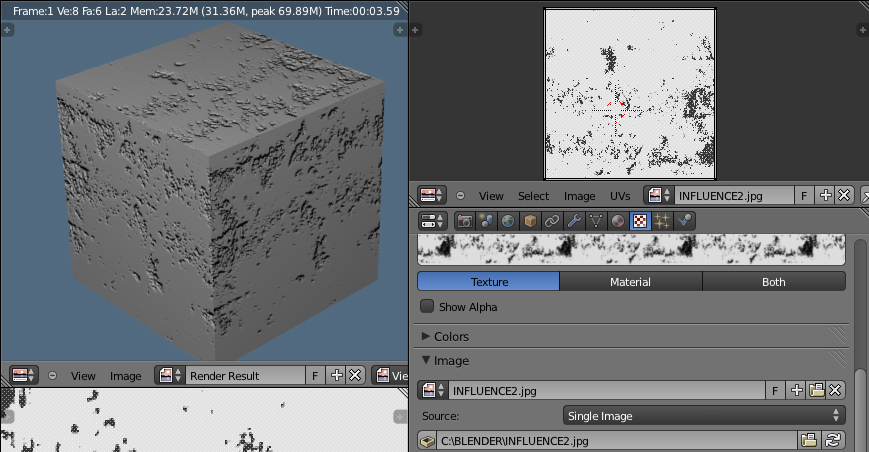The width and height of the screenshot is (869, 452).
Task: Open the Texture properties tab (checker icon)
Action: tap(640, 221)
